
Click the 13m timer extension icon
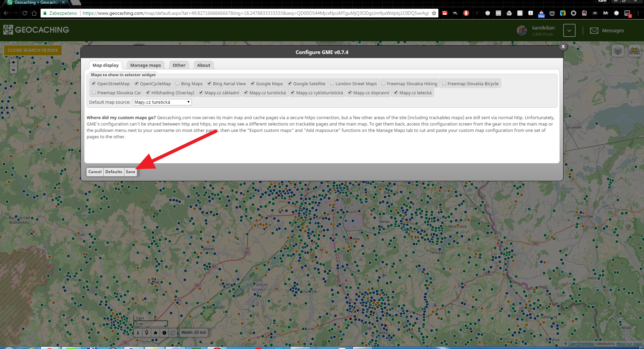click(541, 13)
